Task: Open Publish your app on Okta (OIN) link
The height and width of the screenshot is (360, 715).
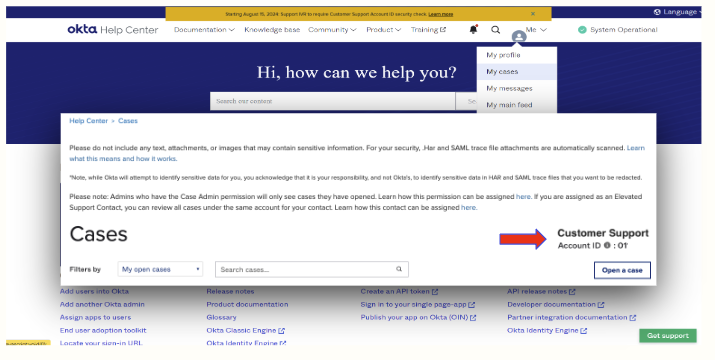Action: click(418, 317)
